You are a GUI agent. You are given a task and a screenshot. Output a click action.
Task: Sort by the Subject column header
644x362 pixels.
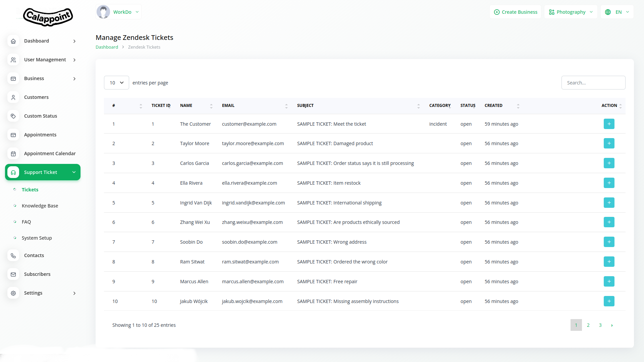[x=358, y=106]
